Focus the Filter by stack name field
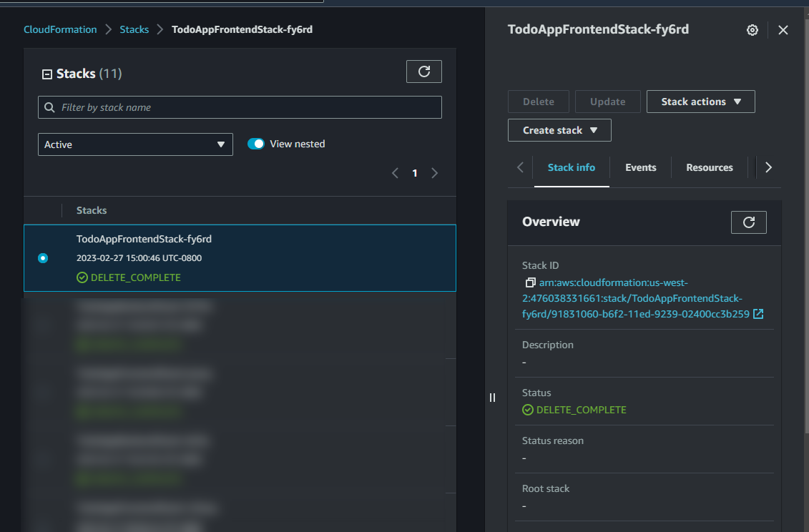This screenshot has height=532, width=809. pyautogui.click(x=240, y=107)
